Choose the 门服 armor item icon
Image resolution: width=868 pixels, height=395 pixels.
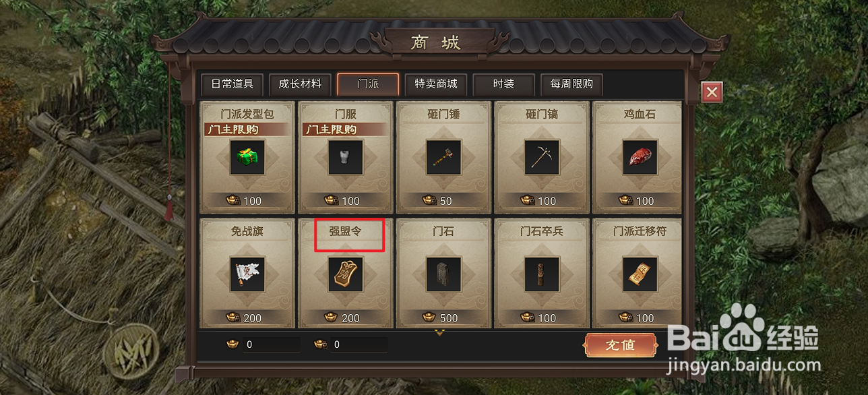coord(346,157)
